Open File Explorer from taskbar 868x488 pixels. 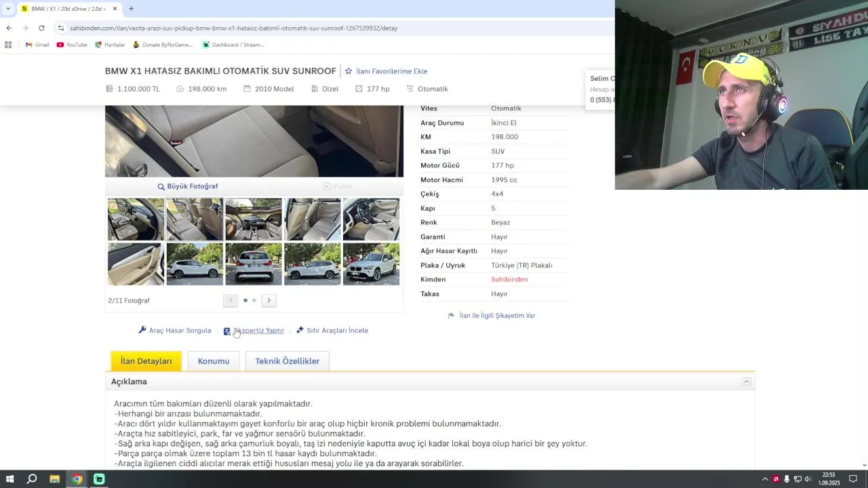coord(54,479)
